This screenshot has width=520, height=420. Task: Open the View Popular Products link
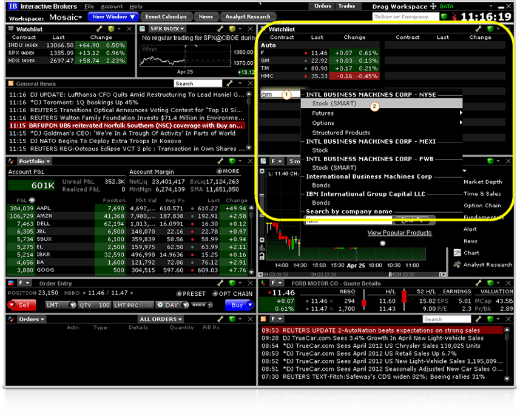399,233
